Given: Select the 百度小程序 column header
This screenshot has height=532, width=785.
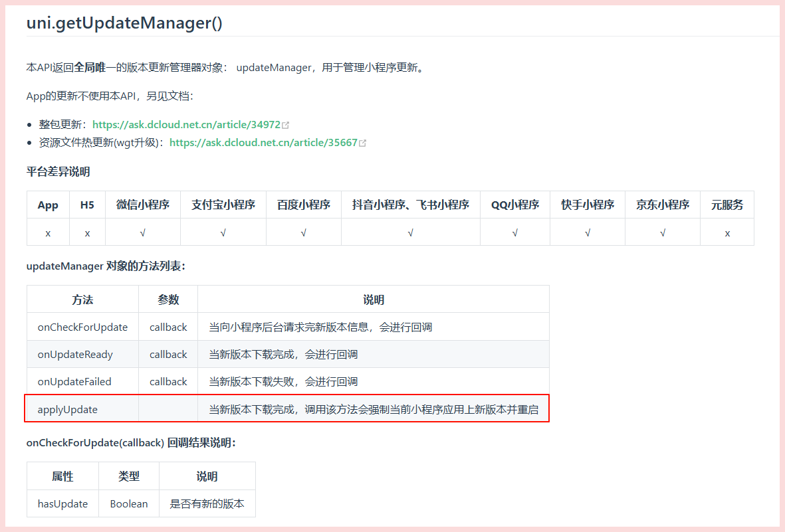Looking at the screenshot, I should pyautogui.click(x=303, y=205).
